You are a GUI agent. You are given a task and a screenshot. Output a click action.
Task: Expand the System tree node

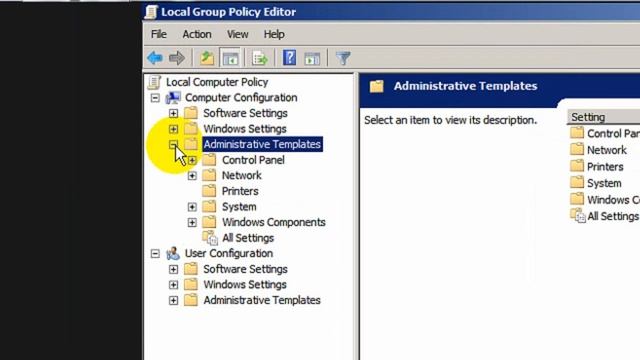[x=192, y=207]
